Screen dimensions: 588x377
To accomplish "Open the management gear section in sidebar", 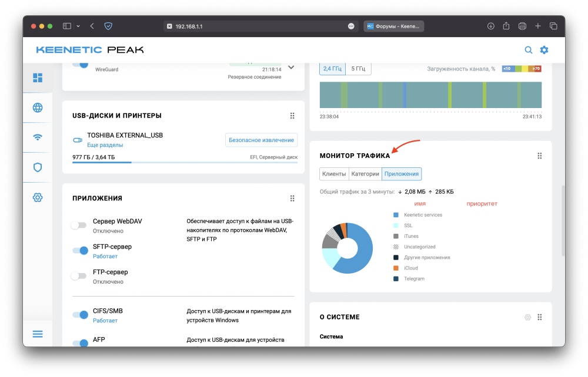I will (x=38, y=197).
